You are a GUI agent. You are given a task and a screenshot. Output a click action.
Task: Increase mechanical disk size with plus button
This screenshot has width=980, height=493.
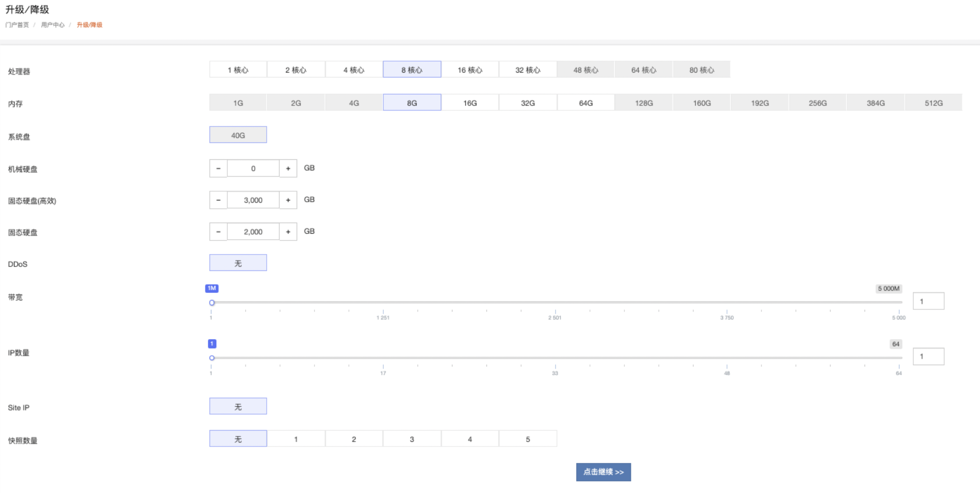click(x=288, y=169)
